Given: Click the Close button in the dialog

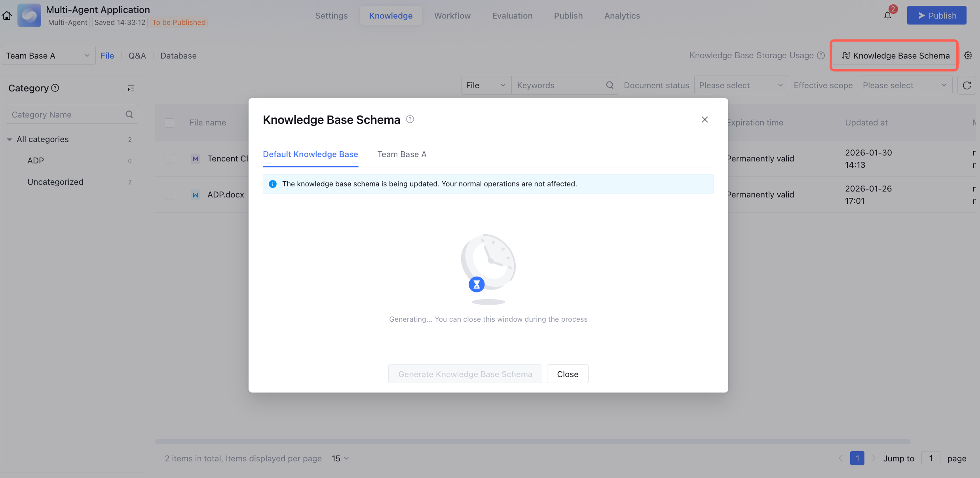Looking at the screenshot, I should (567, 374).
